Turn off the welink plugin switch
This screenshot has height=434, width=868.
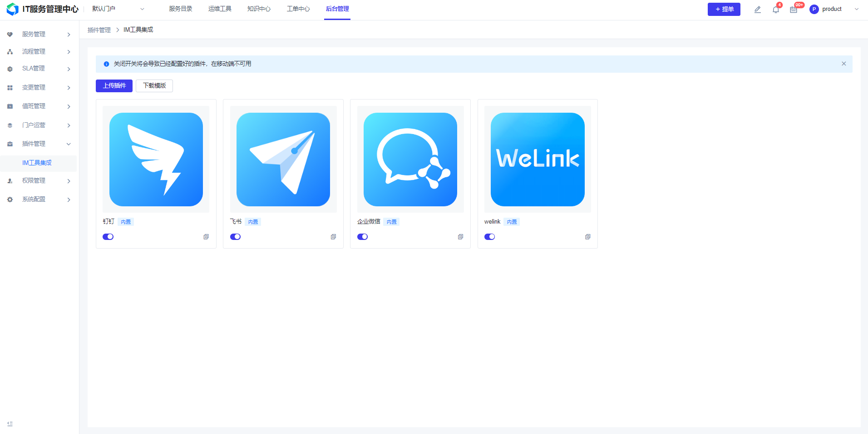(489, 237)
